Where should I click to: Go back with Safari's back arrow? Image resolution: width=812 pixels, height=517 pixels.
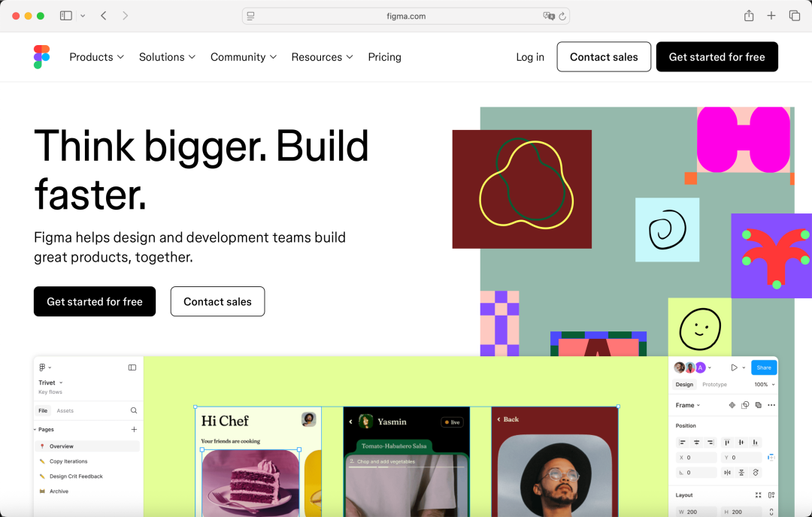(x=104, y=16)
